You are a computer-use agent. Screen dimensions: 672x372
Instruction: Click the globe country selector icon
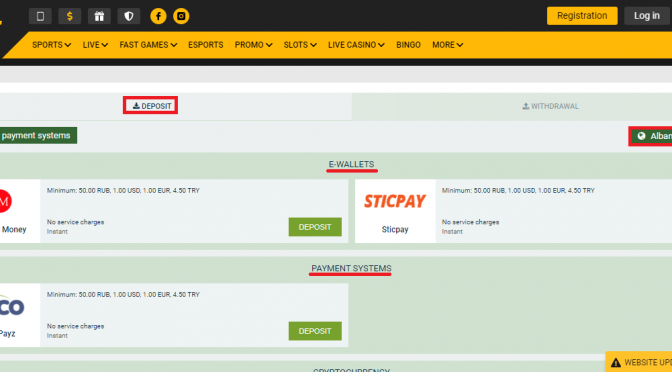(x=641, y=136)
